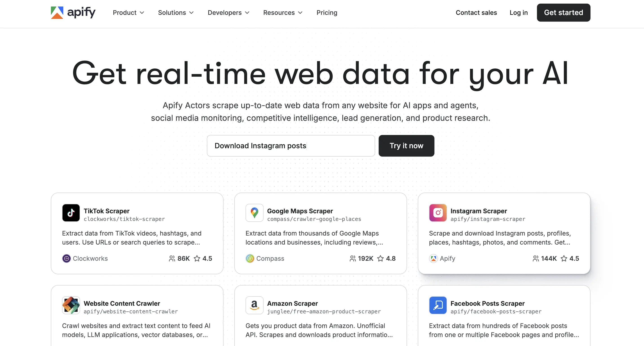Viewport: 644px width, 346px height.
Task: Click the Compass maker avatar
Action: pos(250,258)
